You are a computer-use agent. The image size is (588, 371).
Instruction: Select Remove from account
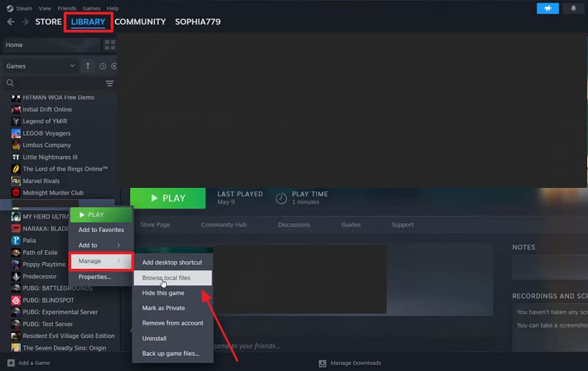[172, 323]
